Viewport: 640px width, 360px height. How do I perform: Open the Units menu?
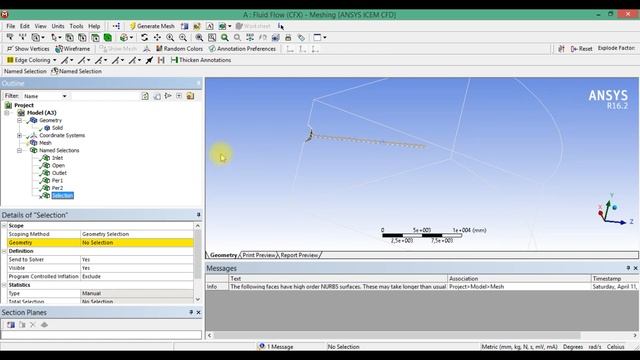coord(58,26)
